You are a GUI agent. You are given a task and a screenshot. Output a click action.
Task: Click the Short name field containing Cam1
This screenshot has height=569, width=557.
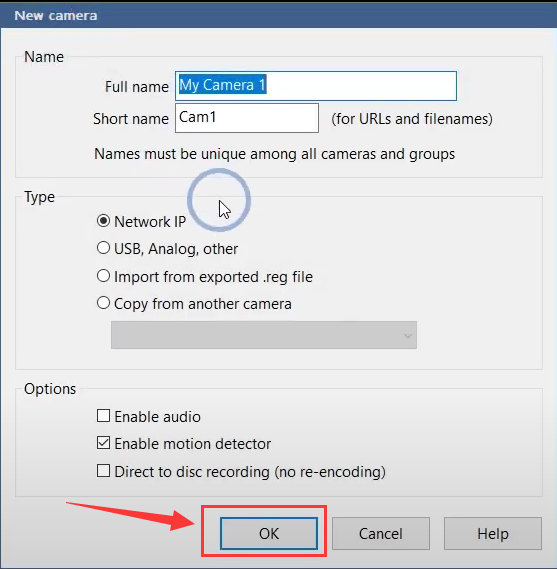(247, 118)
